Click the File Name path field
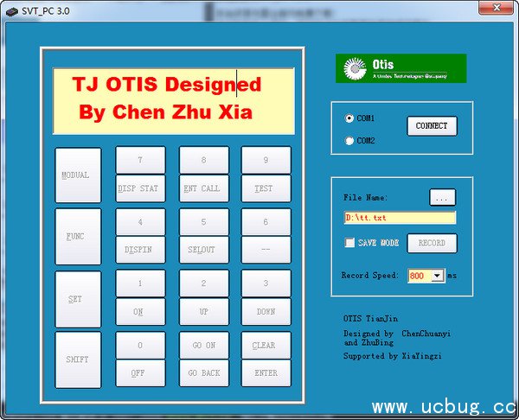This screenshot has width=519, height=420. pyautogui.click(x=399, y=218)
